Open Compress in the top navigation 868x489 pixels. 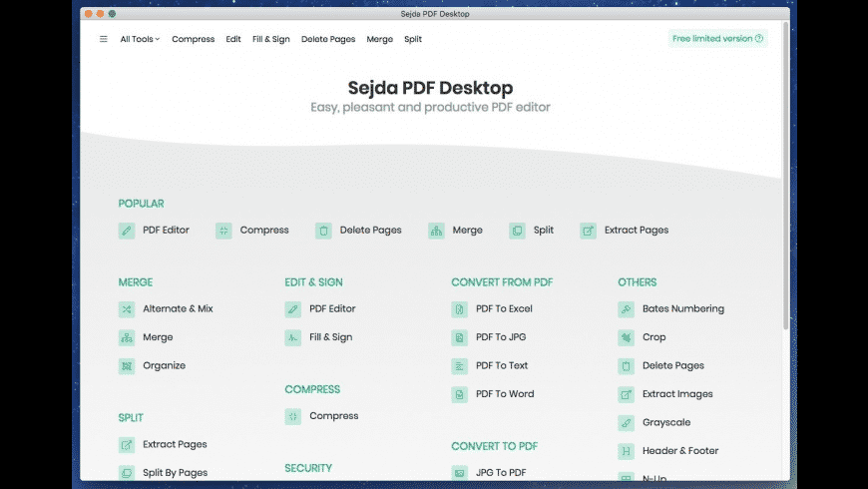(193, 39)
